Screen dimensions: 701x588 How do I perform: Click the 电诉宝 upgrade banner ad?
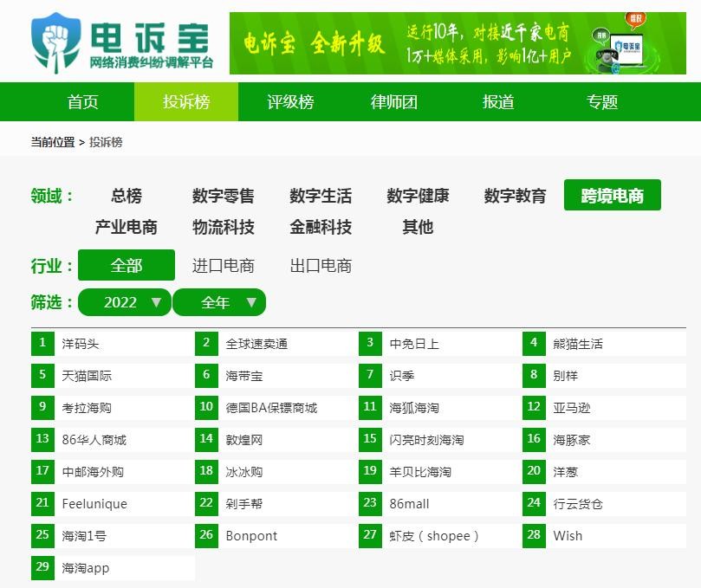[457, 43]
